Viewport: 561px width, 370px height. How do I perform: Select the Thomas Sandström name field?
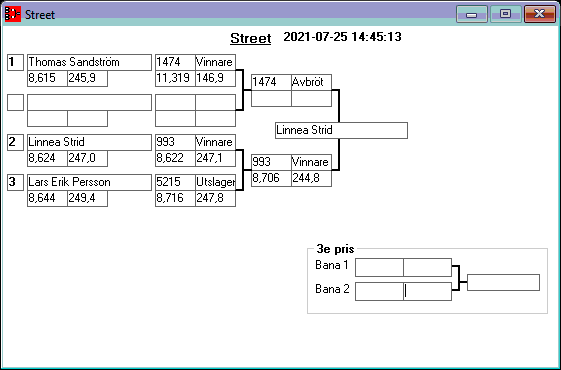click(x=89, y=62)
